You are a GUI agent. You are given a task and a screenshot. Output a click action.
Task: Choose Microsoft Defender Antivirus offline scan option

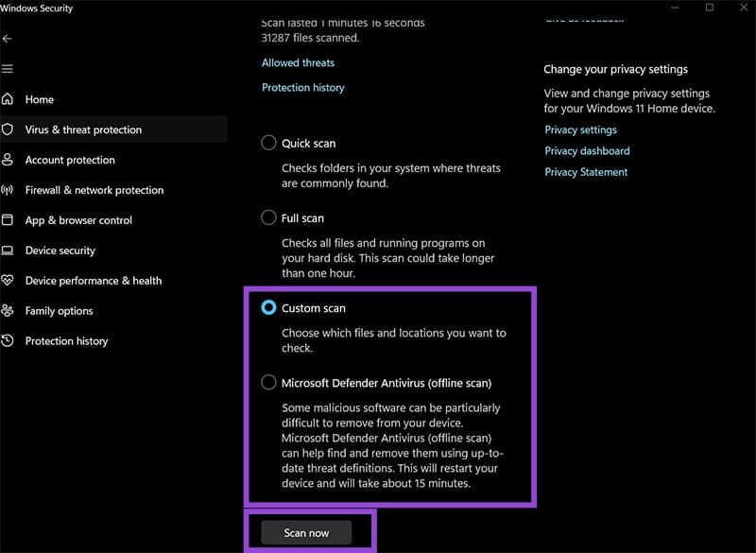click(269, 384)
